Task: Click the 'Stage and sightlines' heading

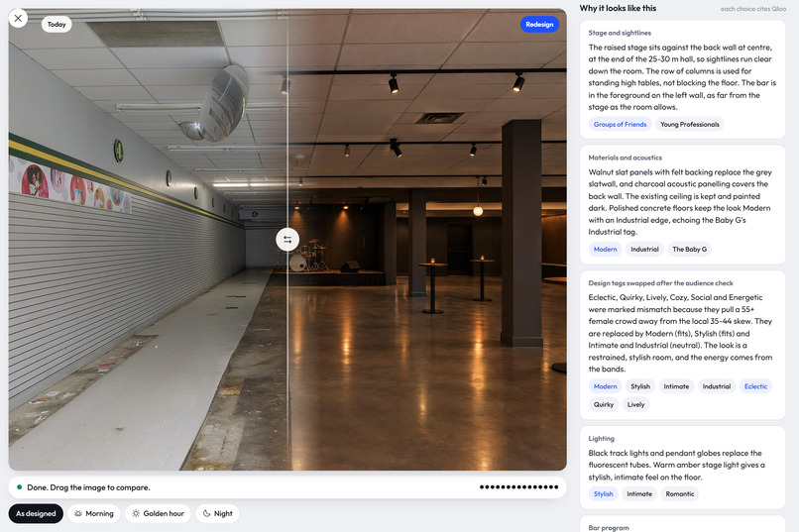Action: coord(620,33)
